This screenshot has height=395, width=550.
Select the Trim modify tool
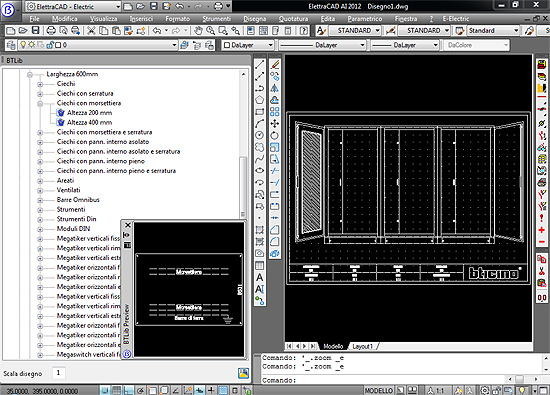pyautogui.click(x=275, y=171)
